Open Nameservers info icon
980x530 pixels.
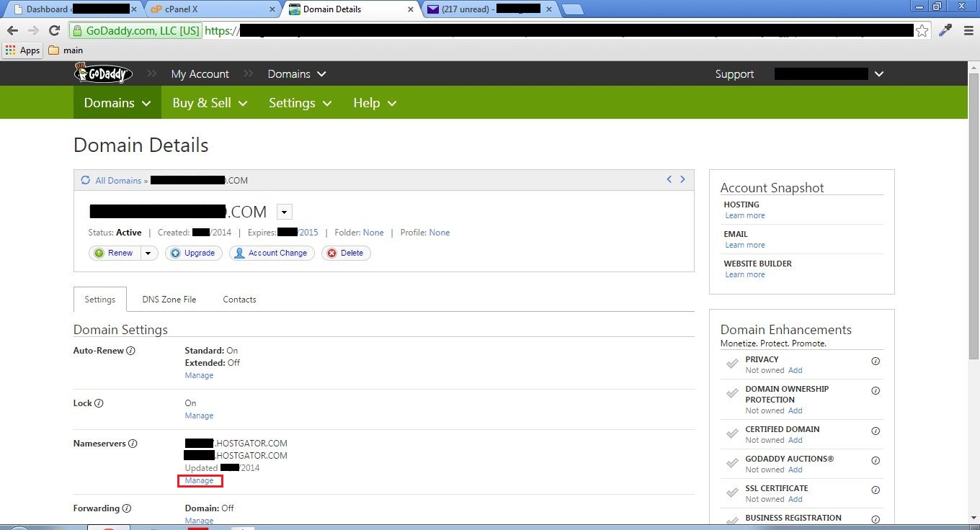pos(133,444)
